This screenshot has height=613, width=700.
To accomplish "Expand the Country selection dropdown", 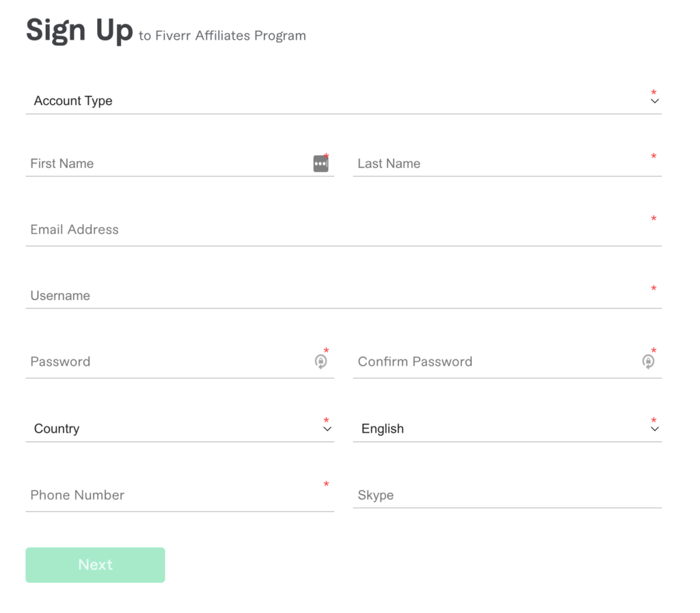I will [x=178, y=429].
